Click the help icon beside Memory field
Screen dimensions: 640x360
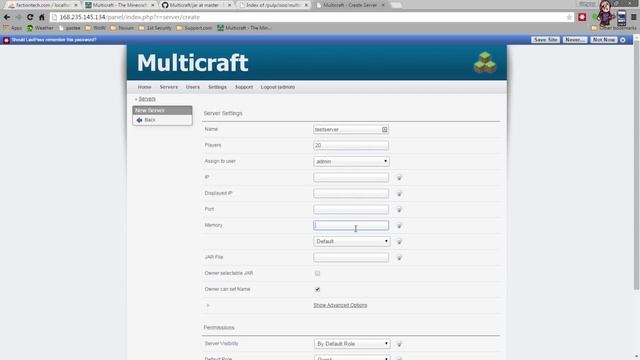(399, 226)
